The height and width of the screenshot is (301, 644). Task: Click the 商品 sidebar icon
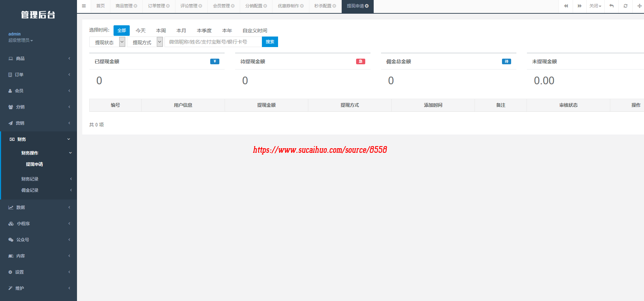[x=11, y=59]
